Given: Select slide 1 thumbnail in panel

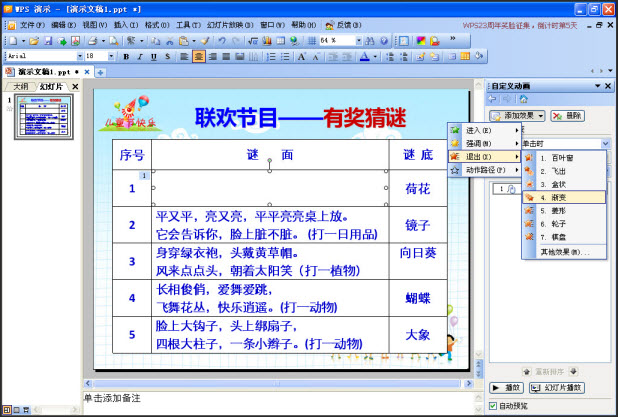Looking at the screenshot, I should (x=44, y=117).
